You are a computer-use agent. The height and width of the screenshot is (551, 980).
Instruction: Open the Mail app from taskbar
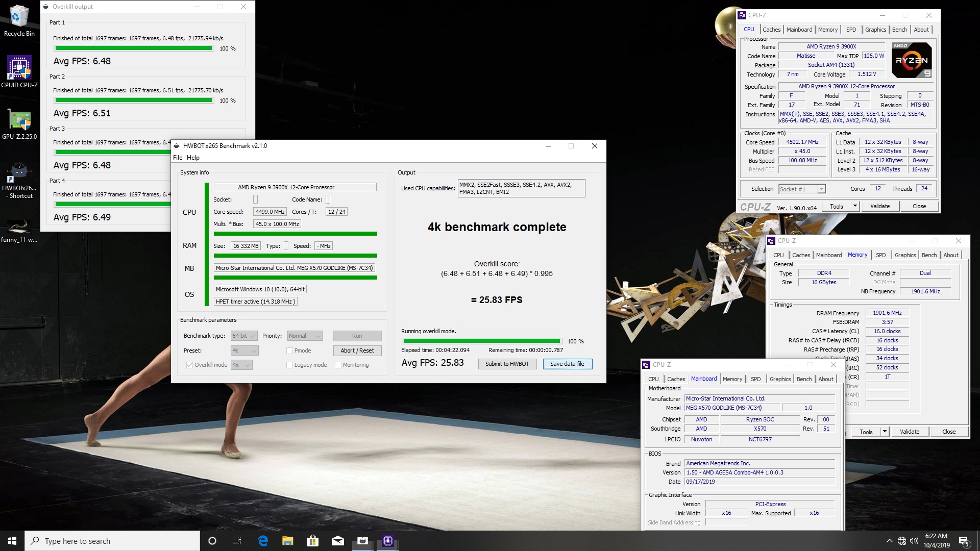[x=338, y=541]
